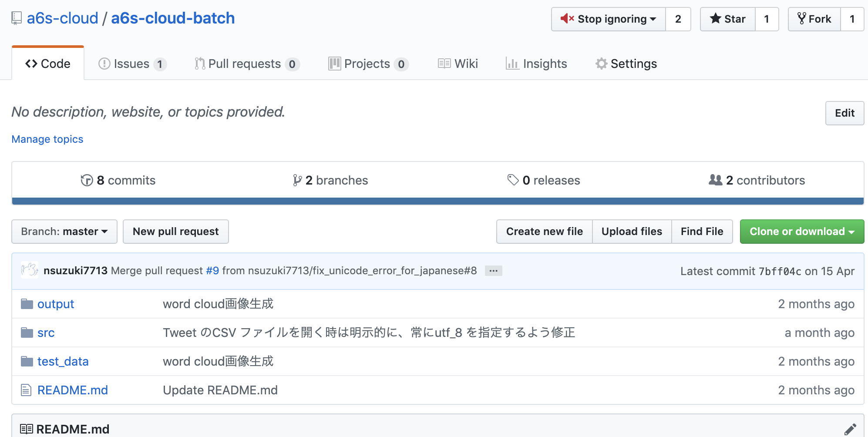The width and height of the screenshot is (868, 437).
Task: Open the Wiki tab
Action: pos(458,64)
